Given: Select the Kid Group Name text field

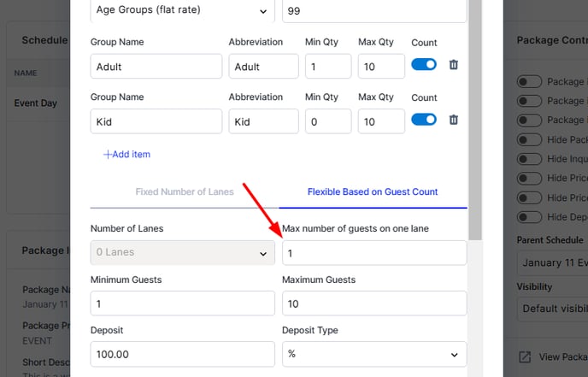Looking at the screenshot, I should coord(156,121).
